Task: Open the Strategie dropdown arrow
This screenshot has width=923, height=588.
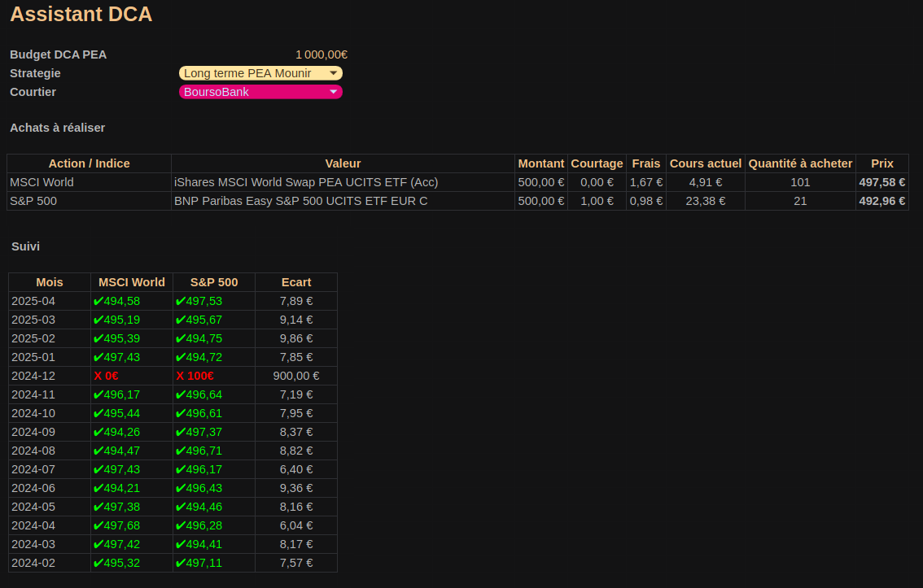Action: tap(334, 73)
